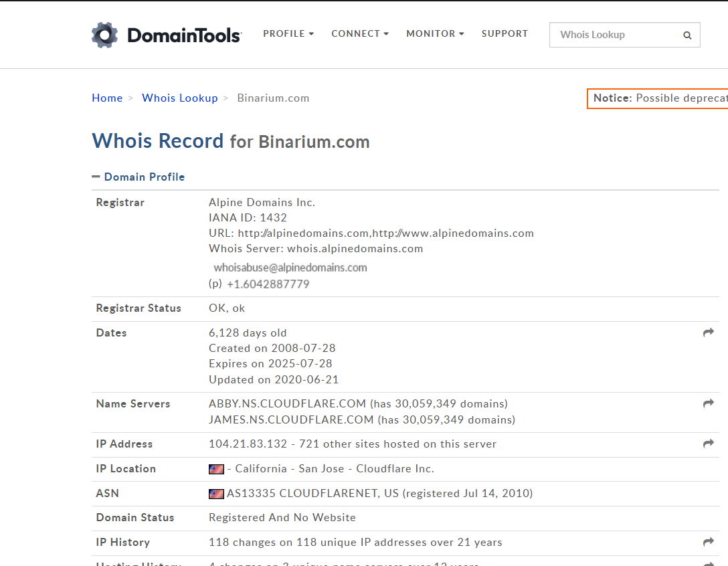Click the Binarium.com breadcrumb text
The height and width of the screenshot is (566, 728).
pos(273,98)
